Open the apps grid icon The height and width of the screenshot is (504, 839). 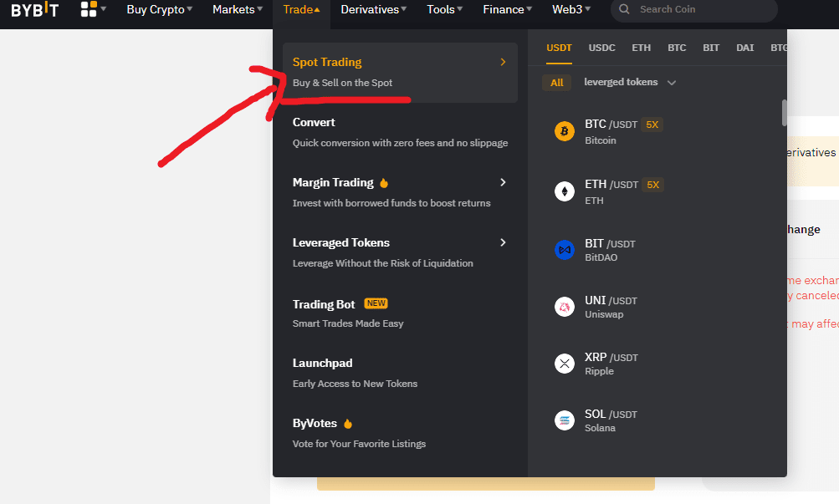click(89, 9)
